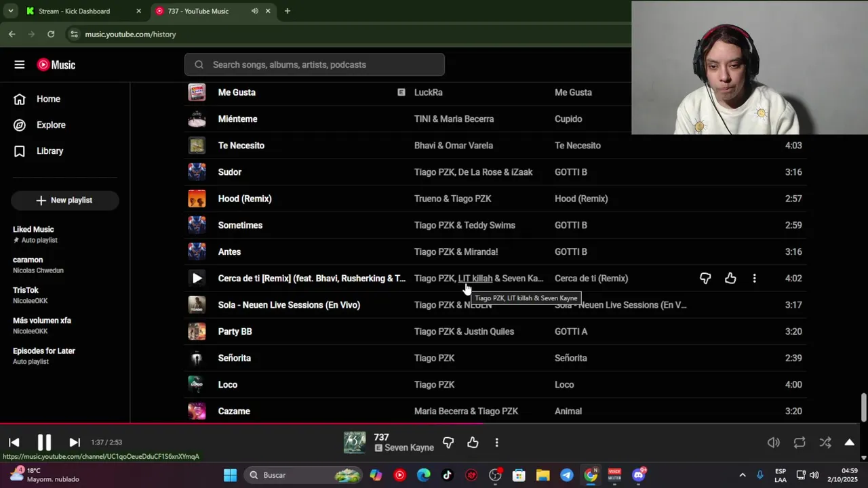This screenshot has width=868, height=488.
Task: Open a new browser tab
Action: [287, 11]
